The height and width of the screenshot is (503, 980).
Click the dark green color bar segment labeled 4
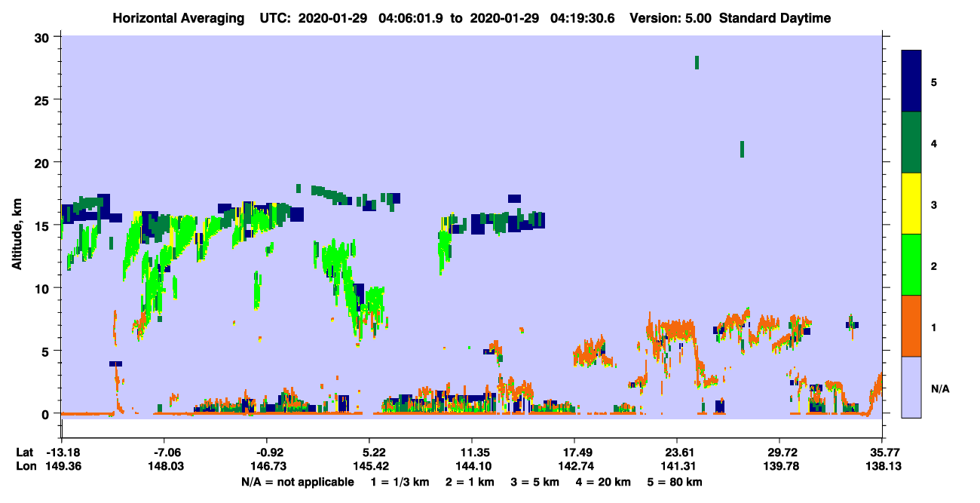(911, 143)
